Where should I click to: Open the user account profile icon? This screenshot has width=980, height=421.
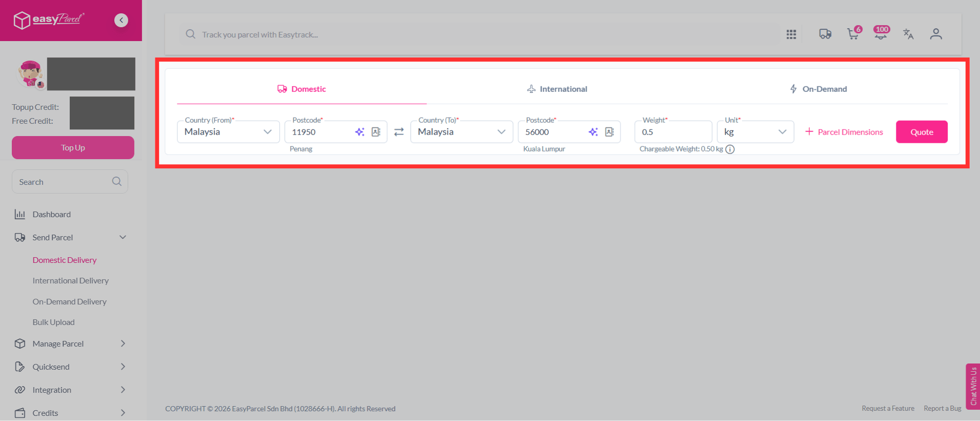pyautogui.click(x=936, y=34)
